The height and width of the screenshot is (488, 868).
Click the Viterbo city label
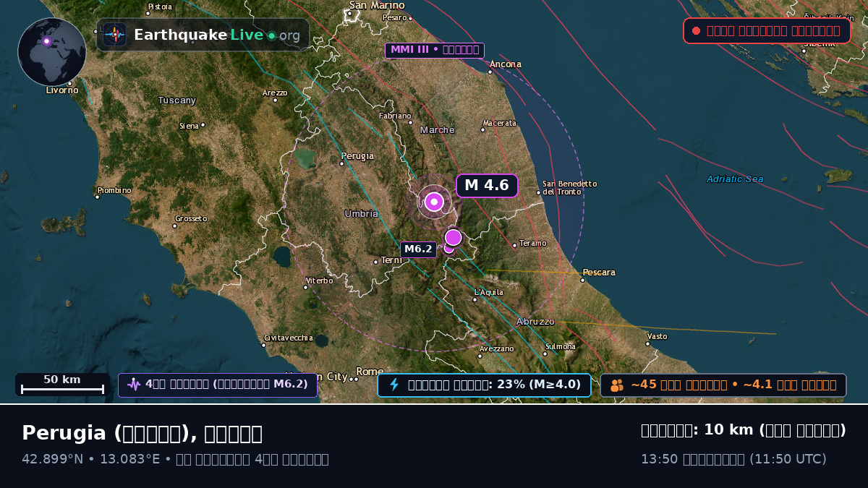[320, 281]
